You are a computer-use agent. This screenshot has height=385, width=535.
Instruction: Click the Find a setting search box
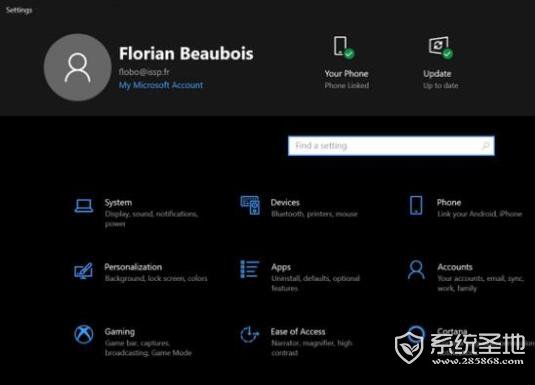(x=391, y=146)
